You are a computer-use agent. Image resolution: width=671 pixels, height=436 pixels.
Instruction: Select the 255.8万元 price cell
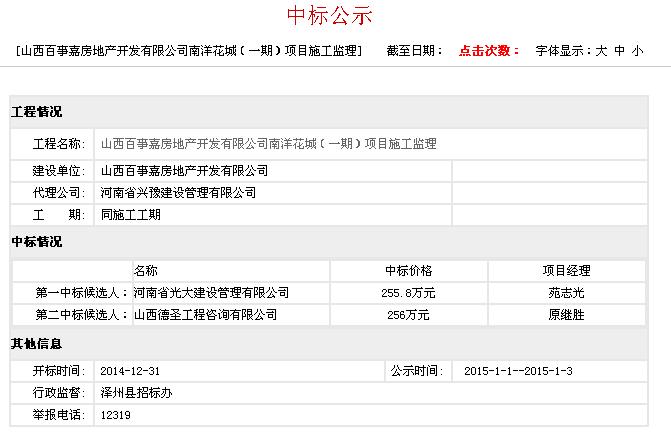(x=408, y=294)
